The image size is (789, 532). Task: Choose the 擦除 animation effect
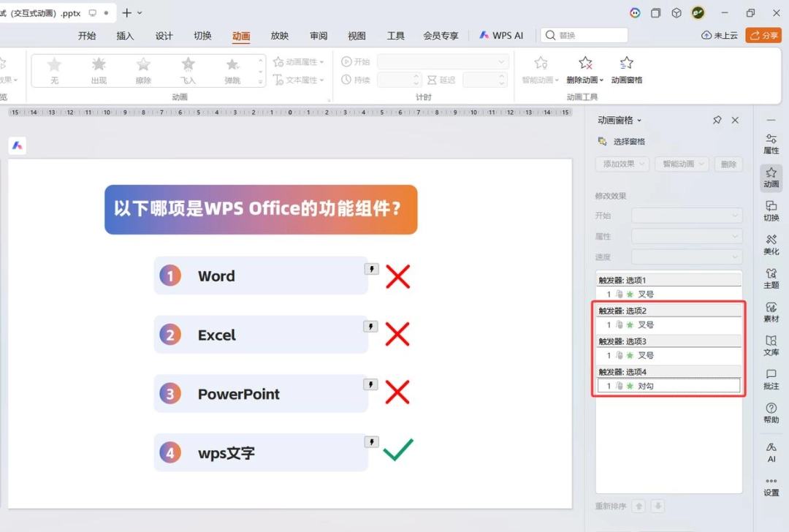[x=143, y=70]
